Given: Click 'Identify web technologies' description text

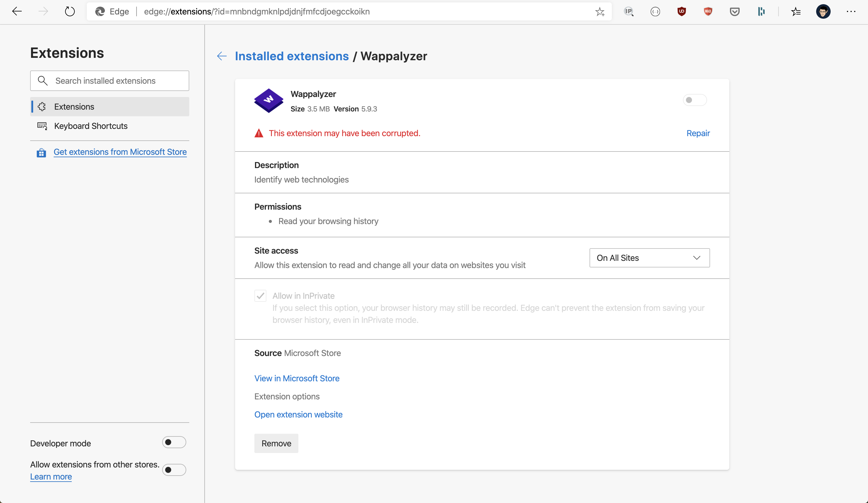Looking at the screenshot, I should click(x=301, y=180).
